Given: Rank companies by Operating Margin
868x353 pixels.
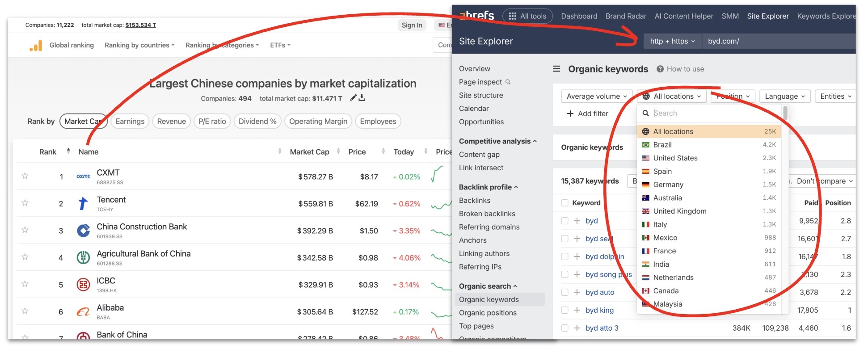Looking at the screenshot, I should pyautogui.click(x=318, y=121).
